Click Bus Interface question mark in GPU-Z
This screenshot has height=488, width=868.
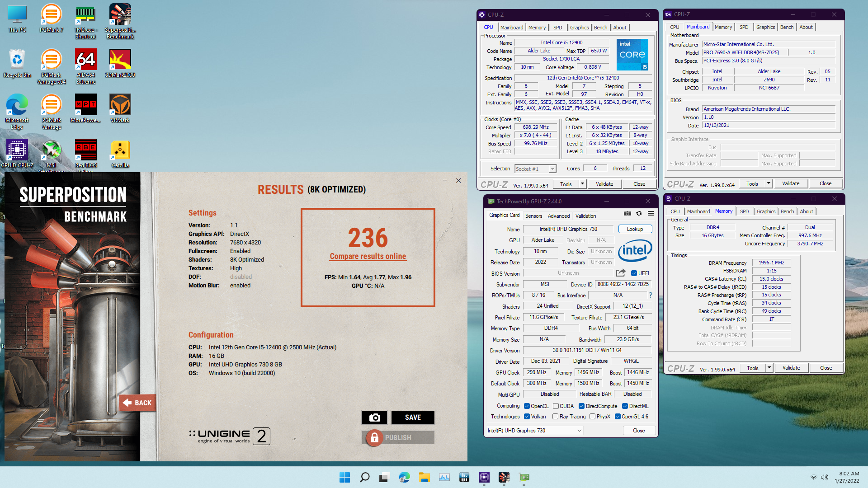click(x=651, y=295)
